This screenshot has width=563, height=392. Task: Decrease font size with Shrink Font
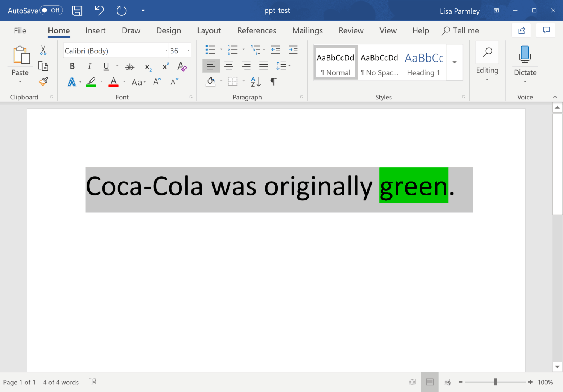click(x=175, y=81)
